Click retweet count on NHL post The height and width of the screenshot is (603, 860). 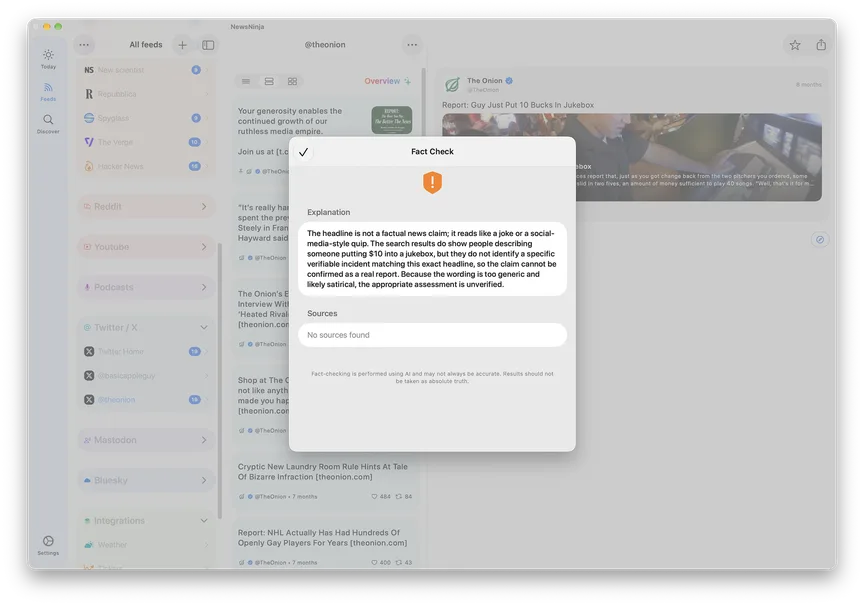[404, 562]
